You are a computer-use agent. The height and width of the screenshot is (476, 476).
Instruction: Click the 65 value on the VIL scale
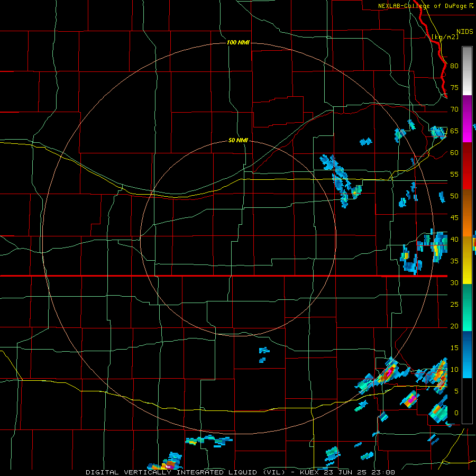click(454, 131)
